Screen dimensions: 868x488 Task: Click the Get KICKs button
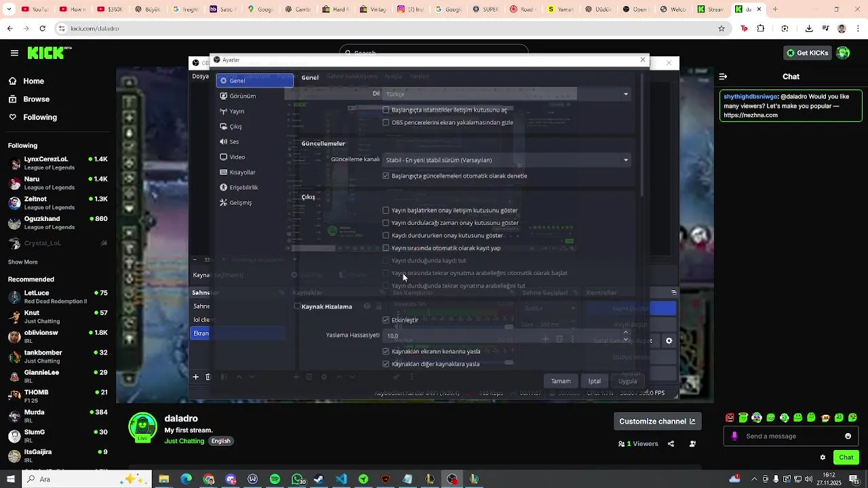point(807,53)
